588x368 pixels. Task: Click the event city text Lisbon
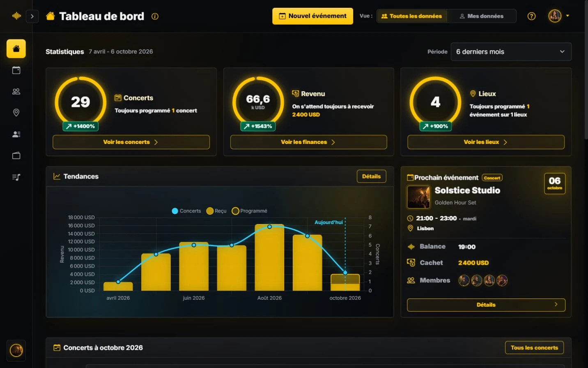(x=425, y=229)
